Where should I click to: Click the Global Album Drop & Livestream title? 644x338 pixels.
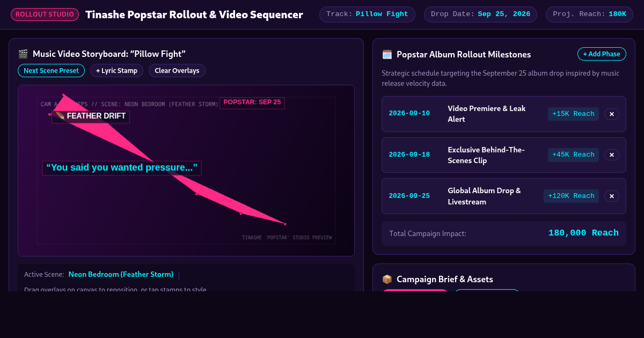coord(484,196)
